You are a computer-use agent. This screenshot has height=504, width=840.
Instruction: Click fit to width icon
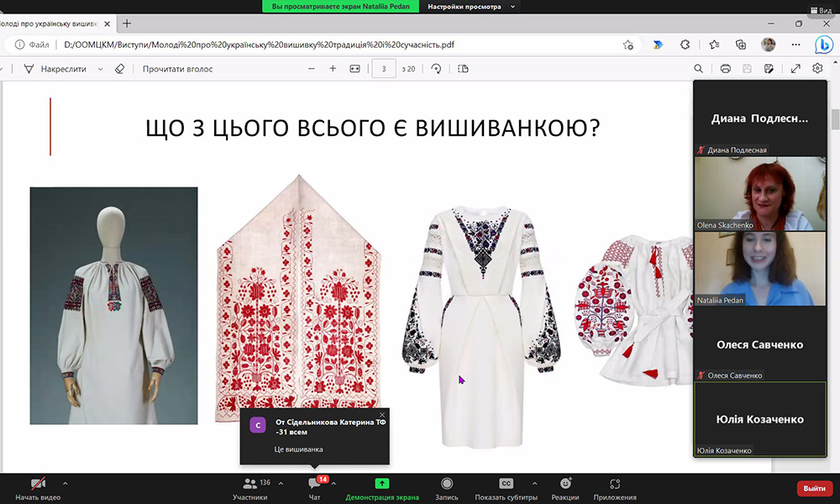pyautogui.click(x=354, y=69)
